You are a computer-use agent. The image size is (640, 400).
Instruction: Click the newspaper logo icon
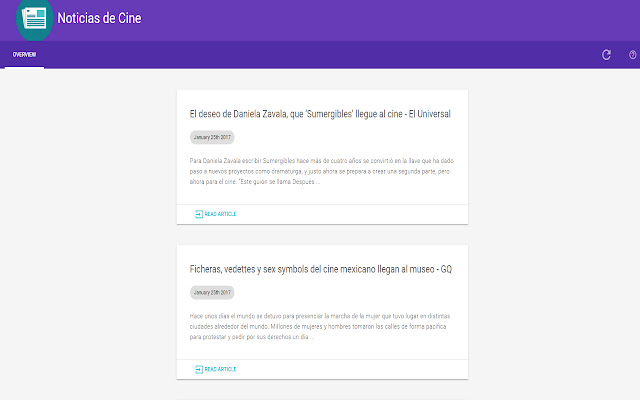pyautogui.click(x=34, y=19)
